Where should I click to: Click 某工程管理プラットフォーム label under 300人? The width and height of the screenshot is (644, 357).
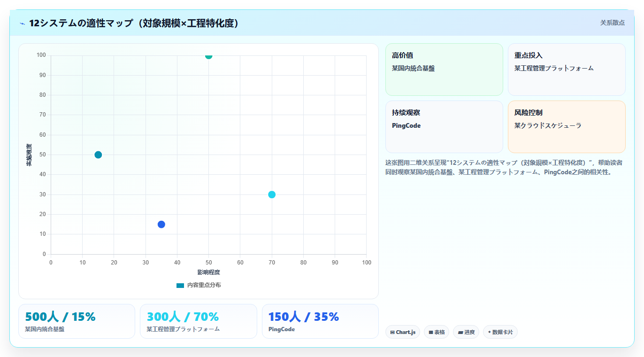pos(183,329)
